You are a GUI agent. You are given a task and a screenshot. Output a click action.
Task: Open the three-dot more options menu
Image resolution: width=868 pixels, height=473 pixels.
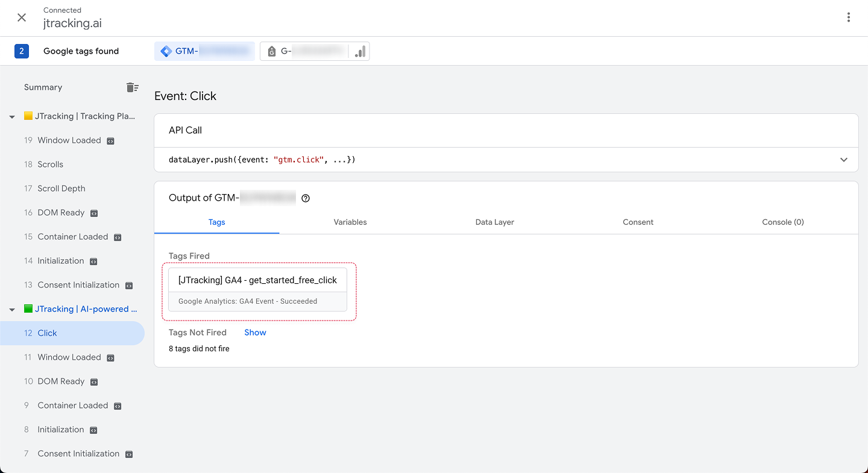[x=848, y=17]
